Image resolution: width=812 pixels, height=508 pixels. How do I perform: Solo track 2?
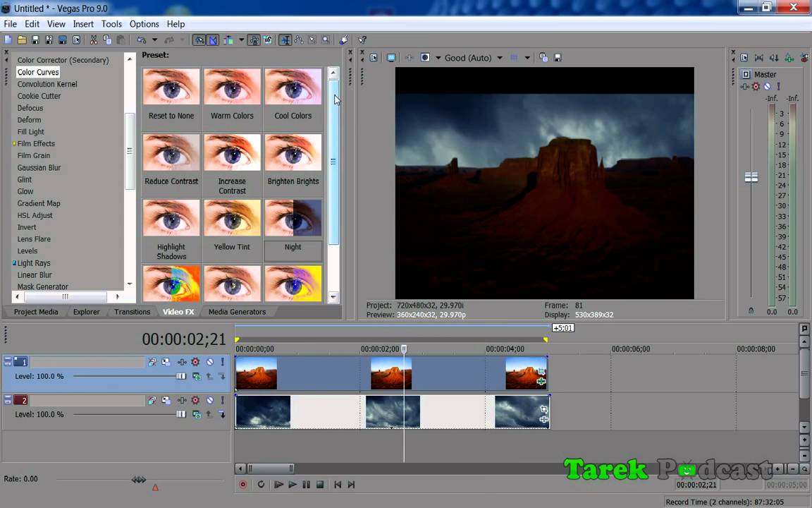click(x=223, y=400)
